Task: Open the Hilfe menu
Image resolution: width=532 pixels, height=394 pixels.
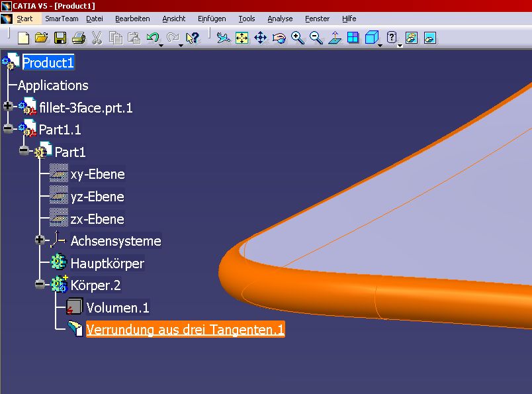Action: click(349, 19)
